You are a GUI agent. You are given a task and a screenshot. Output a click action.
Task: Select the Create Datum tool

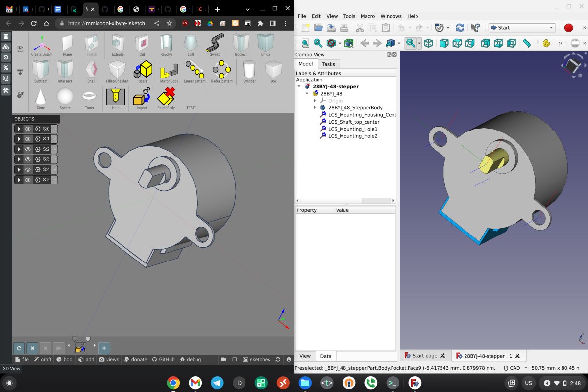tap(42, 45)
